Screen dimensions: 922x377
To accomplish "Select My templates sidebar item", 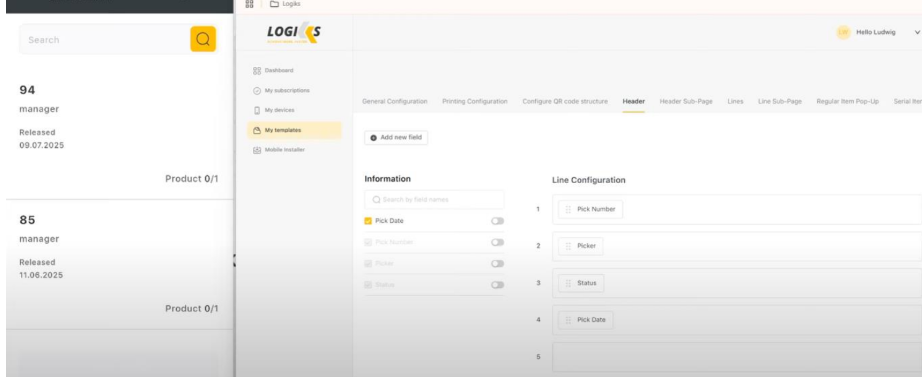I will (x=294, y=130).
